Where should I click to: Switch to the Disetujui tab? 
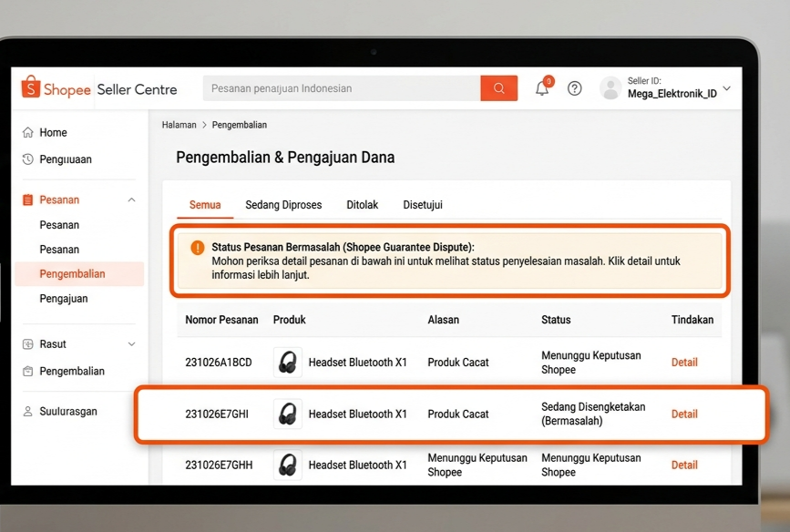(423, 205)
